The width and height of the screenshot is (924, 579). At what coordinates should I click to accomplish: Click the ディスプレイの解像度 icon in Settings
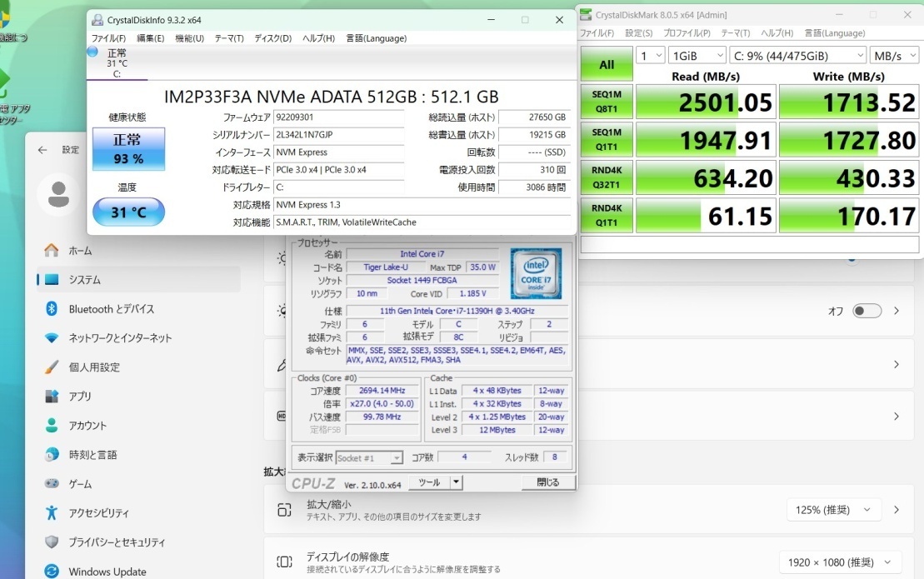pyautogui.click(x=284, y=562)
